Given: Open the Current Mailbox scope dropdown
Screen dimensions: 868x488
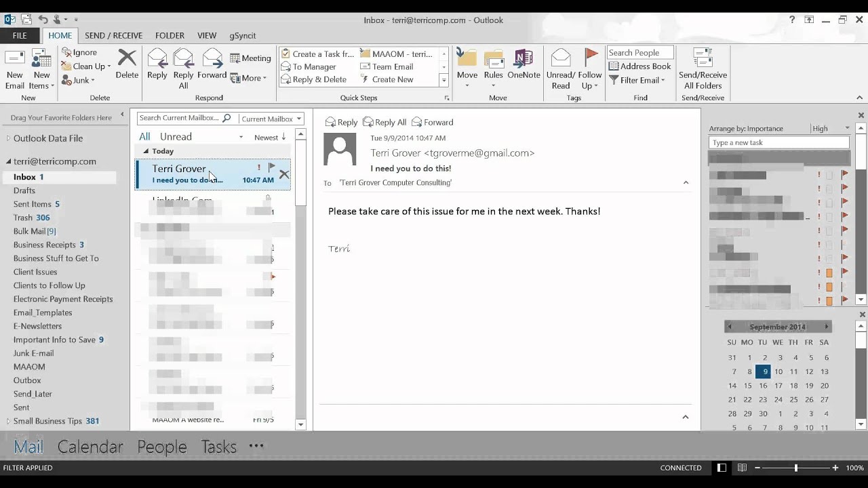Looking at the screenshot, I should pos(271,119).
